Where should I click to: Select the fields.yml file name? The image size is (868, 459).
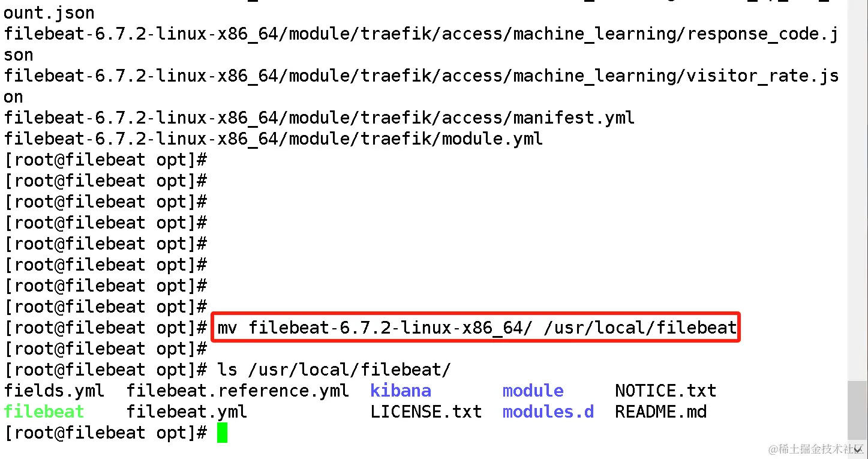(55, 391)
